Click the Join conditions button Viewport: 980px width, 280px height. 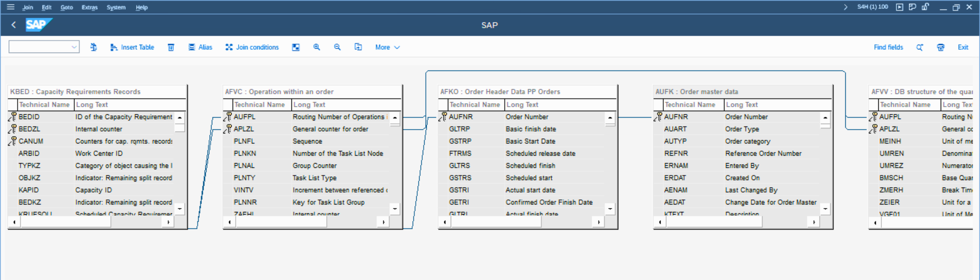pos(252,47)
